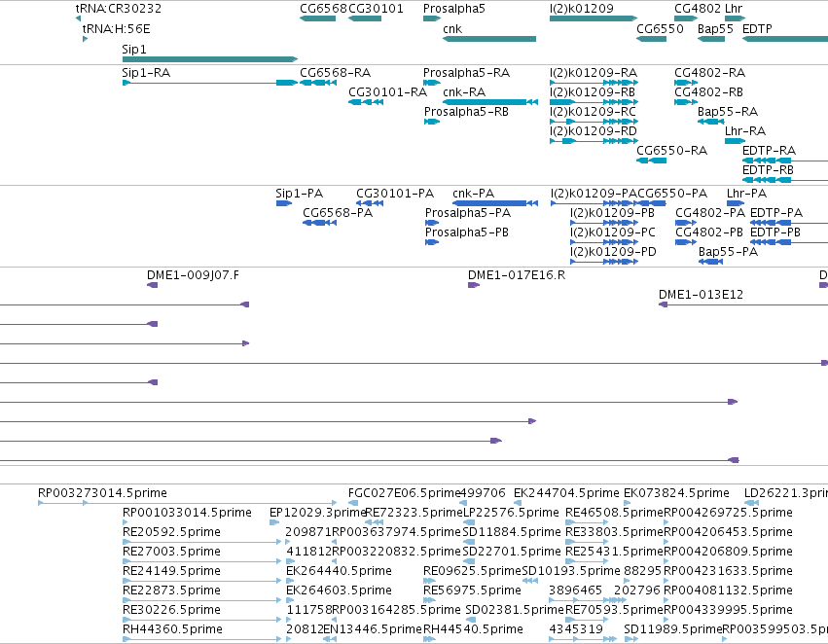Select the Prosalpha5-PA protein label
Screen dimensions: 828x644
click(468, 213)
